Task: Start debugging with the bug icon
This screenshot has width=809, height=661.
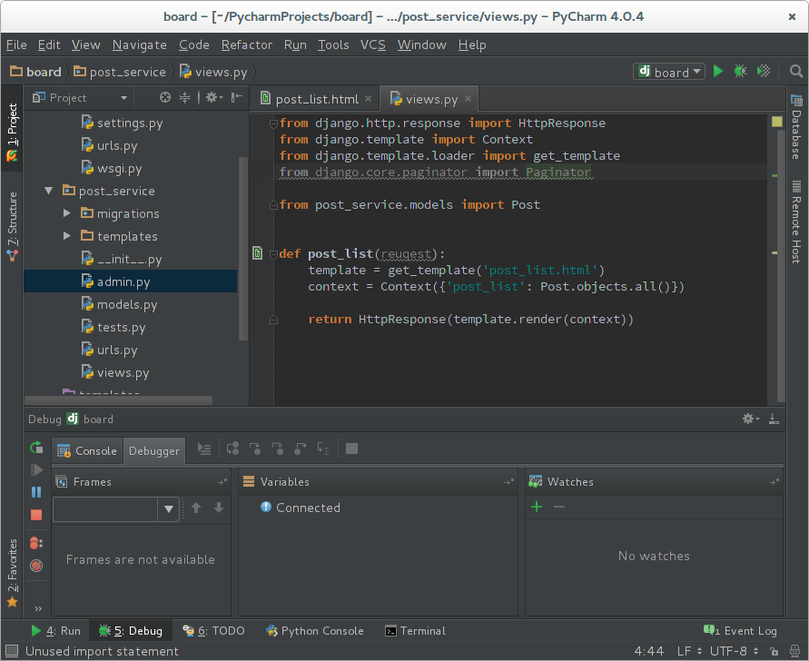Action: pos(740,71)
